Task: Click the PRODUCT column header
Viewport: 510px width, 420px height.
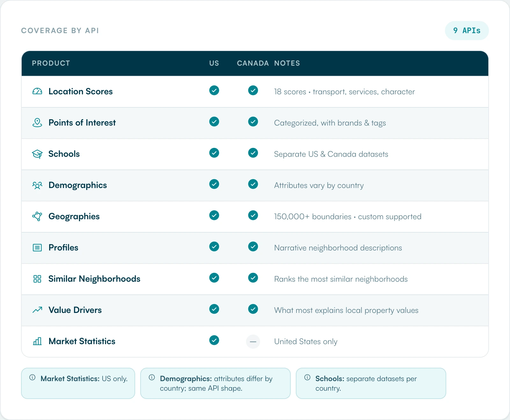Action: 51,63
